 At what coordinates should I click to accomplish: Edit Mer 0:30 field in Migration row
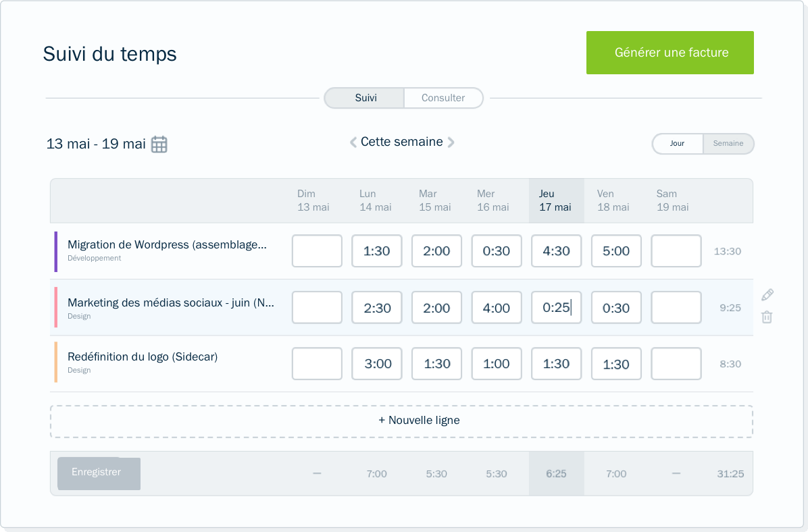(497, 250)
